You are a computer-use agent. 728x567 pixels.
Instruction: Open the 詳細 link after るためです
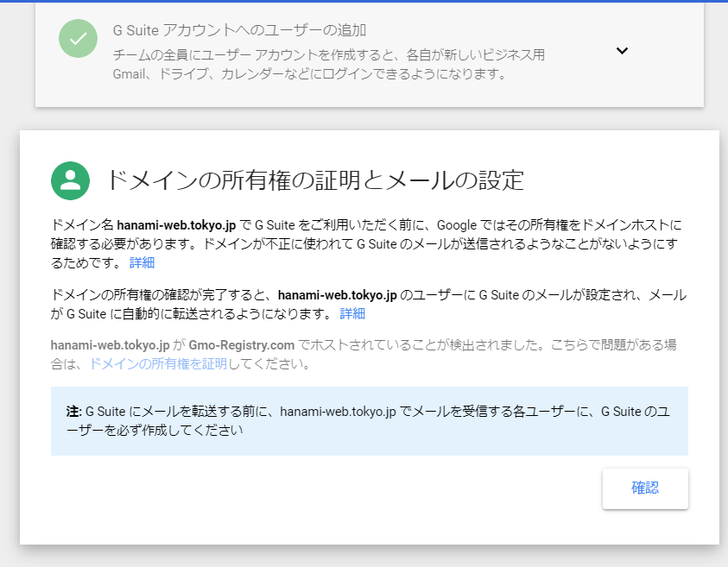tap(142, 262)
